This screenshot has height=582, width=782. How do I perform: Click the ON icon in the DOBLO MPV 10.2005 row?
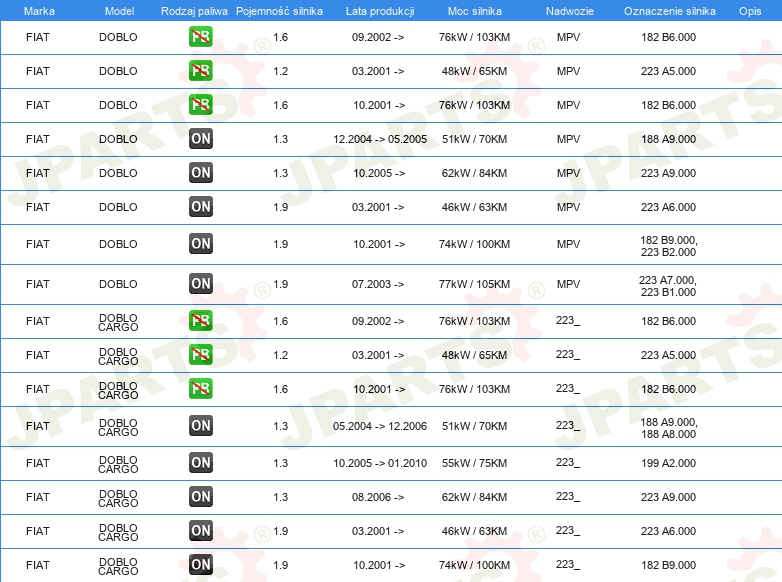click(x=200, y=173)
